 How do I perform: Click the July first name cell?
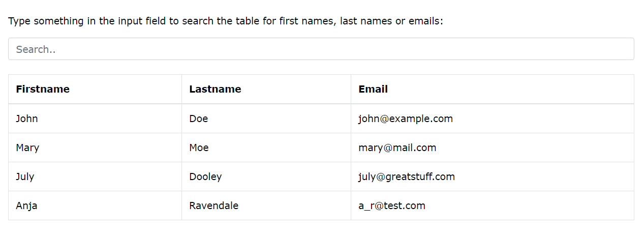click(25, 177)
